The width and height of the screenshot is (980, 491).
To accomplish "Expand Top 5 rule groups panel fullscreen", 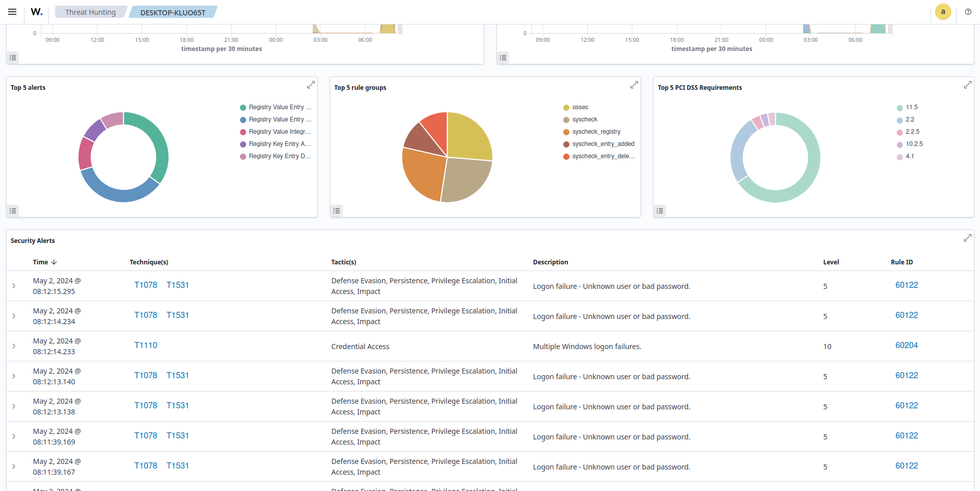I will point(634,85).
